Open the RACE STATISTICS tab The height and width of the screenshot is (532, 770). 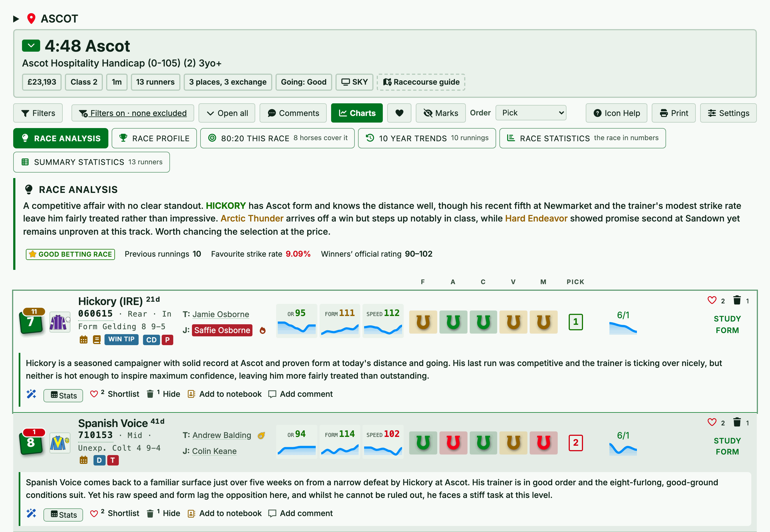[x=582, y=138]
